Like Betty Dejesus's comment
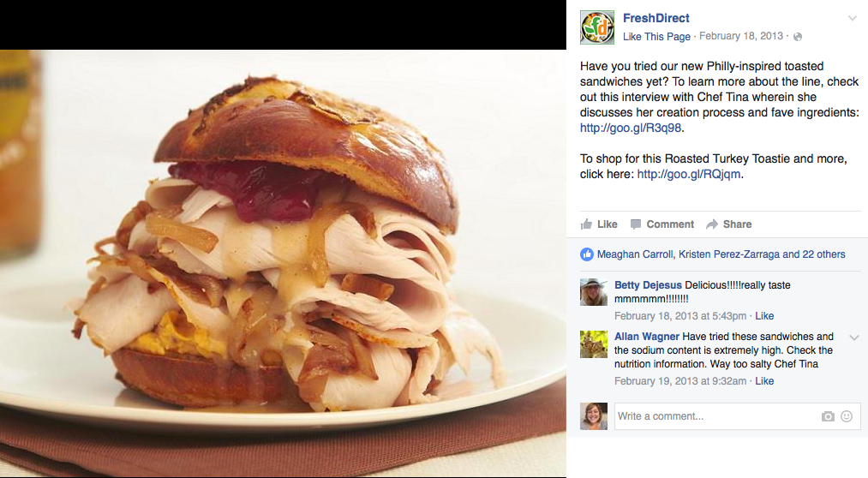This screenshot has width=868, height=478. (x=764, y=316)
